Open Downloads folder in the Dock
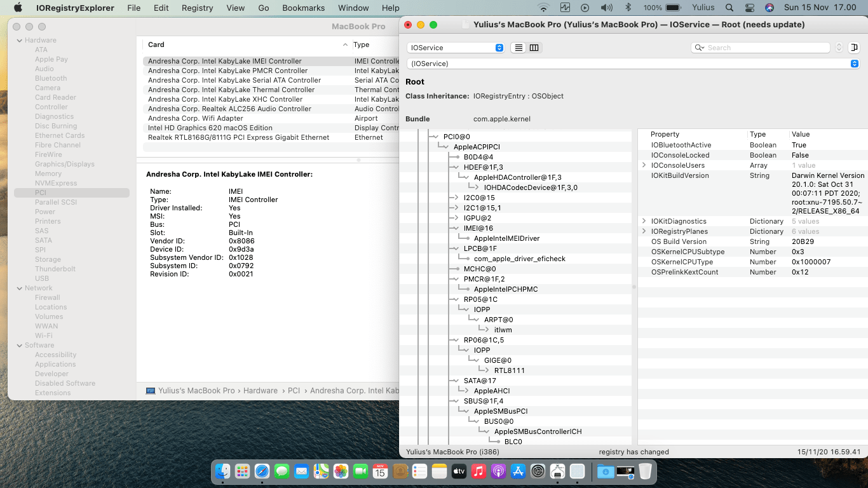The width and height of the screenshot is (868, 488). [606, 471]
